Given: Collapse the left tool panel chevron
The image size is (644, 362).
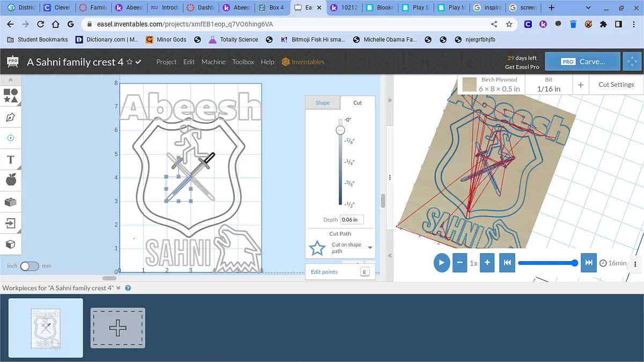Looking at the screenshot, I should [x=11, y=79].
